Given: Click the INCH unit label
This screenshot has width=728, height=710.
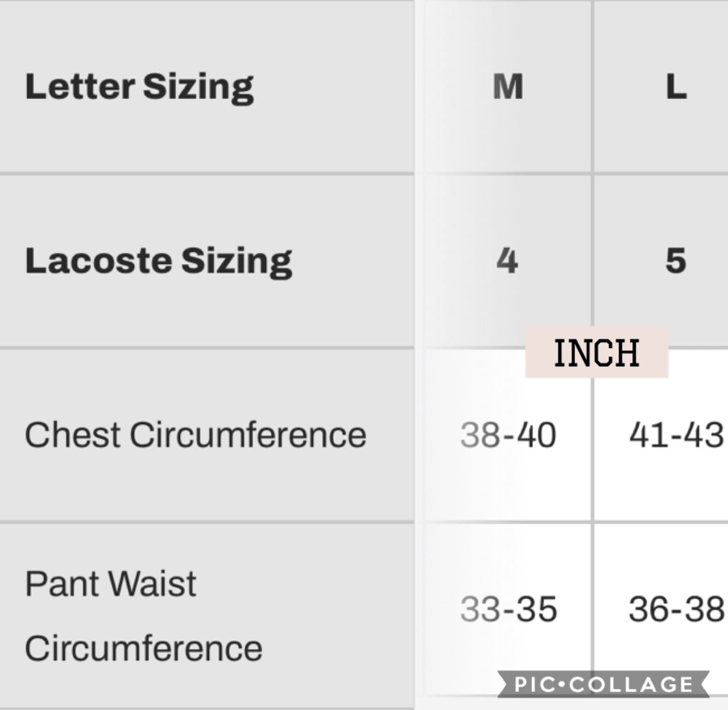Looking at the screenshot, I should click(x=596, y=353).
